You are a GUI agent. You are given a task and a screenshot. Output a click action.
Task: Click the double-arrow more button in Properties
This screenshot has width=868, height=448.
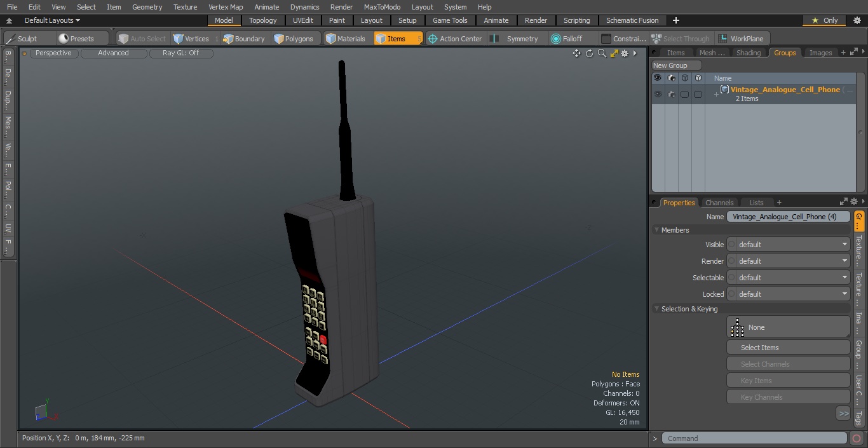point(843,414)
